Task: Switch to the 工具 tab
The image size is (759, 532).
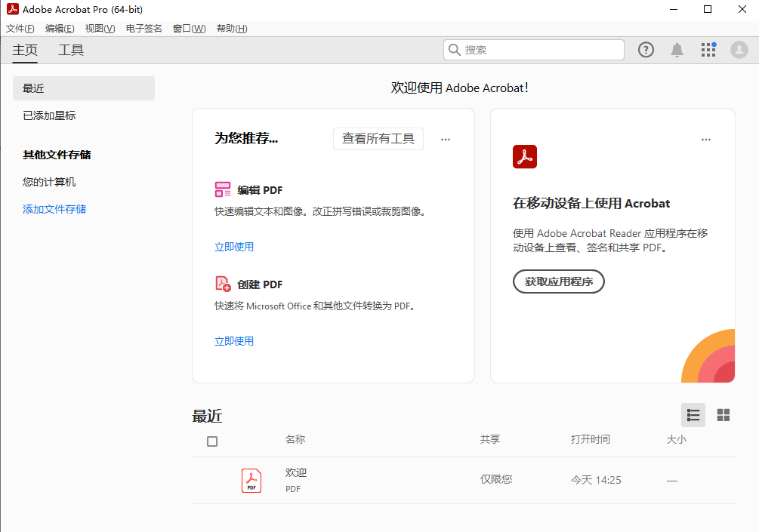Action: 71,50
